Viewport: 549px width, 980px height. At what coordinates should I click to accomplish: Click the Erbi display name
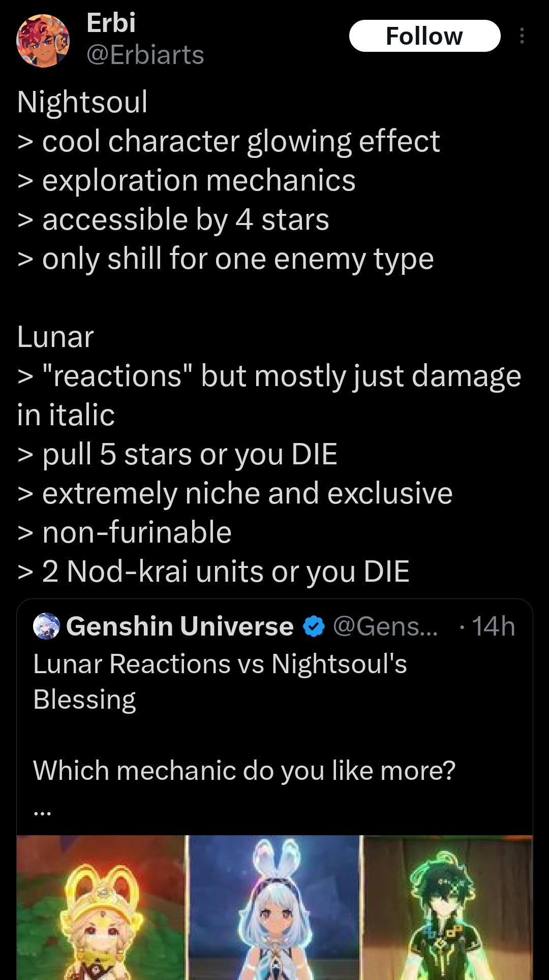pyautogui.click(x=111, y=23)
